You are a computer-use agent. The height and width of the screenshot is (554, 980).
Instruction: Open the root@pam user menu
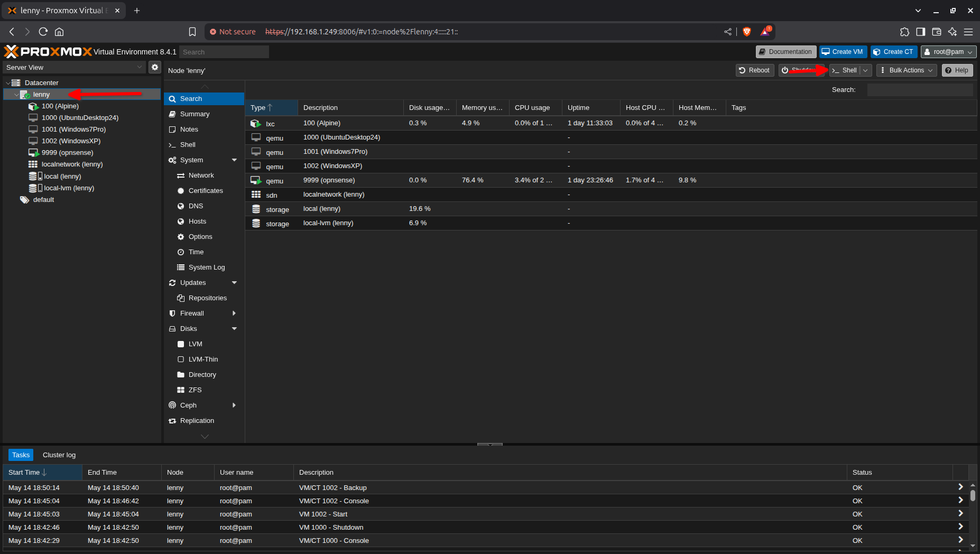[948, 52]
